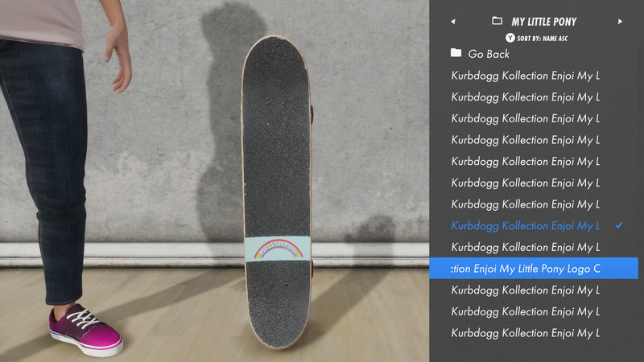
Task: Select the entry just above the highlighted row
Action: pyautogui.click(x=526, y=247)
